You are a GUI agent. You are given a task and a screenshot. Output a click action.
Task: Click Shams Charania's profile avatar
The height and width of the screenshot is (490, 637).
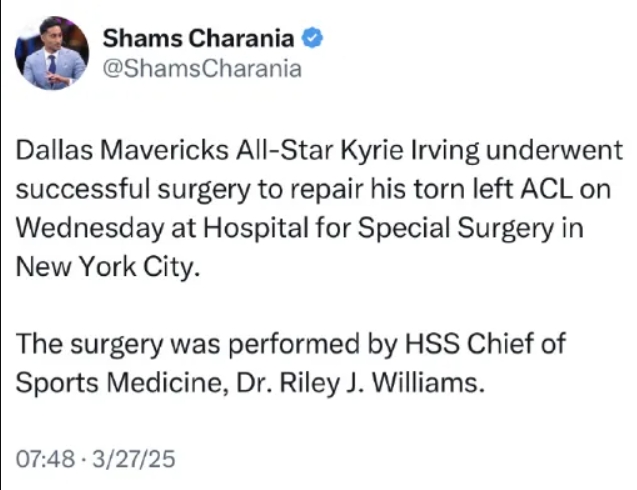(x=51, y=53)
